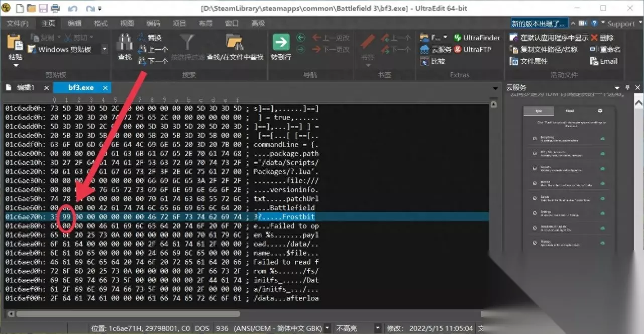The width and height of the screenshot is (644, 334).
Task: Switch to the 编辑 ribbon tab
Action: pos(74,24)
